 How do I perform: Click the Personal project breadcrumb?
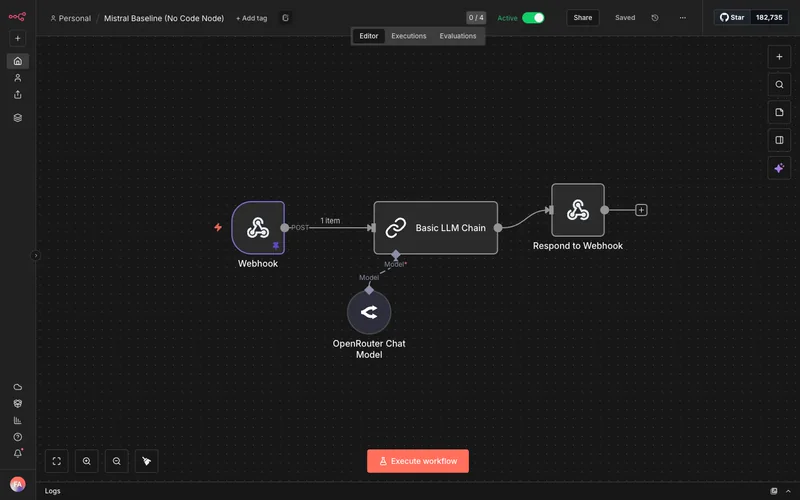70,18
